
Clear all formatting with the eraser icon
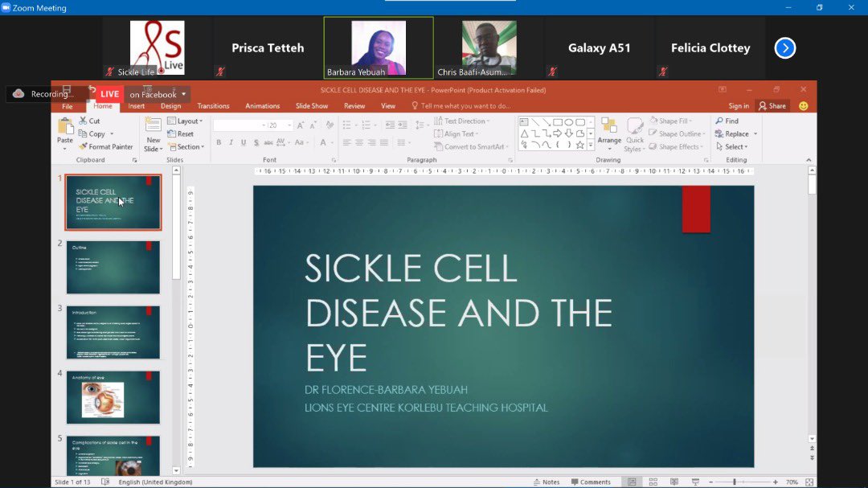click(330, 125)
